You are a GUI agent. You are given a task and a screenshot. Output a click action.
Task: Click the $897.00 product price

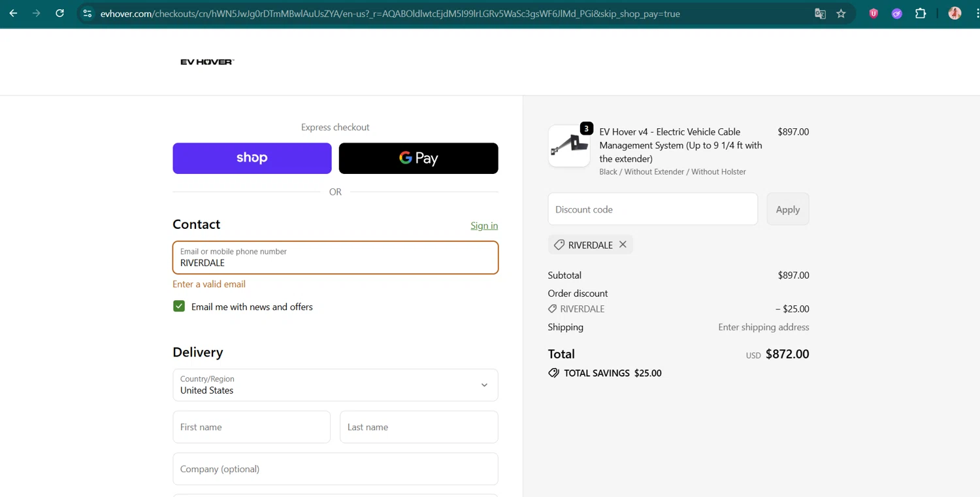793,131
